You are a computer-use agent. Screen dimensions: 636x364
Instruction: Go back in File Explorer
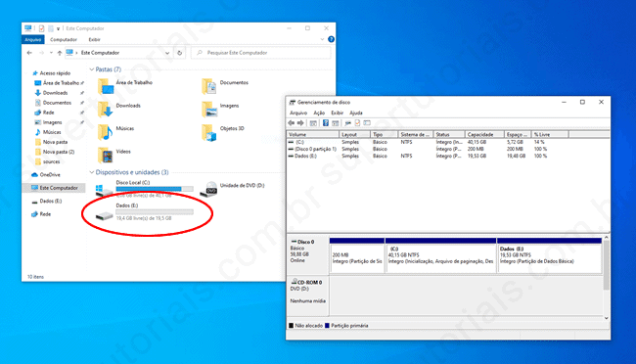tap(29, 53)
